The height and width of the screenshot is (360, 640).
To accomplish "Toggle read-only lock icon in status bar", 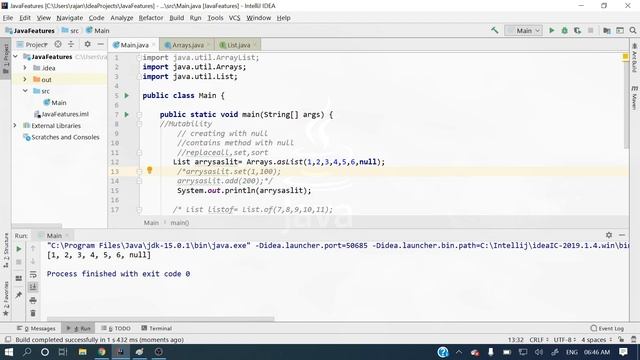I will (x=621, y=339).
